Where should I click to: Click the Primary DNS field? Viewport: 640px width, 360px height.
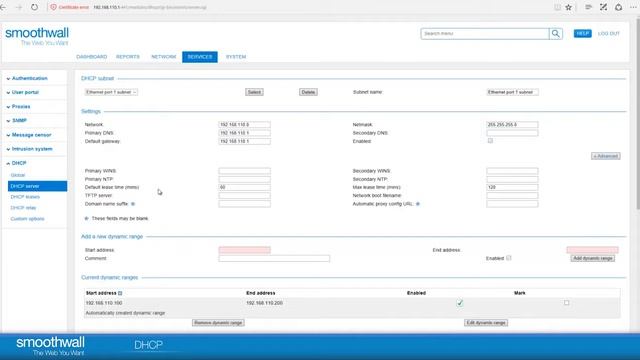(x=244, y=133)
